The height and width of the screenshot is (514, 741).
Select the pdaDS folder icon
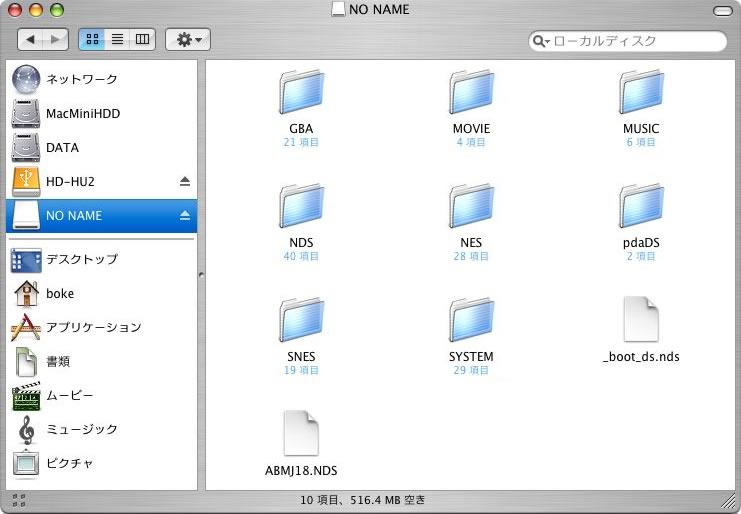[x=641, y=206]
